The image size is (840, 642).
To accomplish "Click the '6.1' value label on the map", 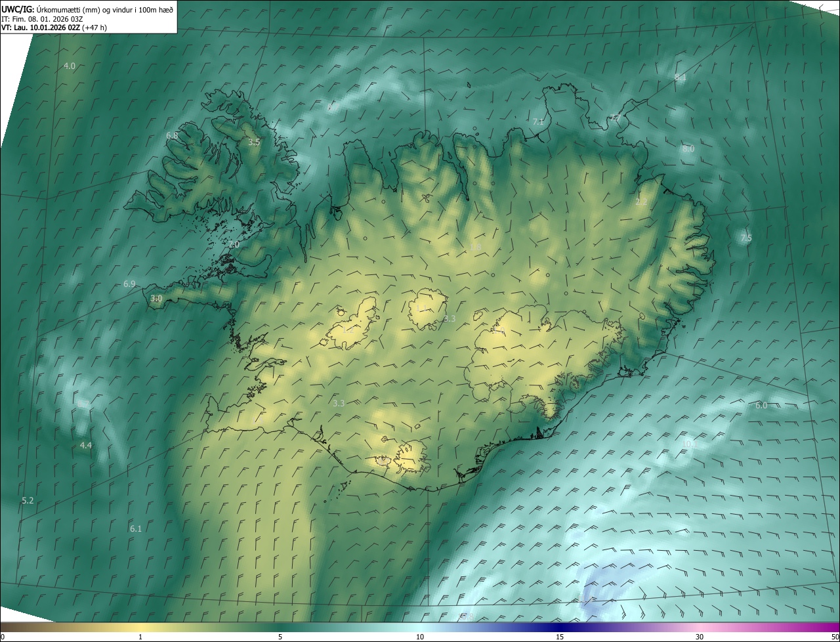I will tap(136, 528).
